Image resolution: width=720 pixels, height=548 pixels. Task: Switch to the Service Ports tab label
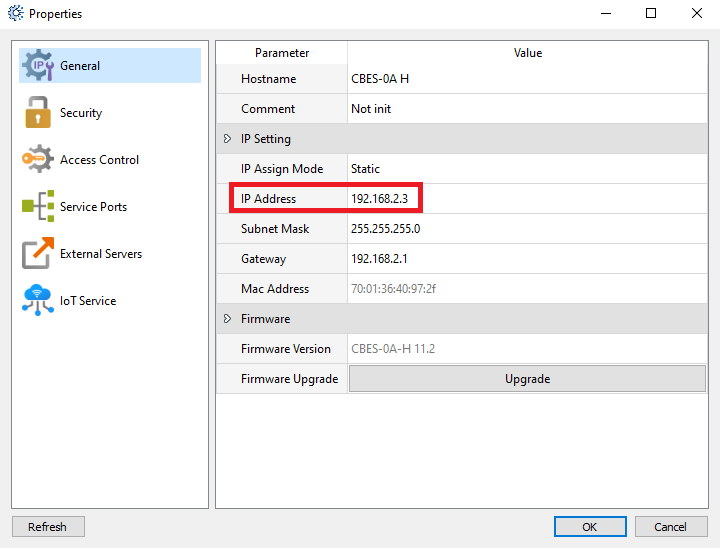pos(93,207)
